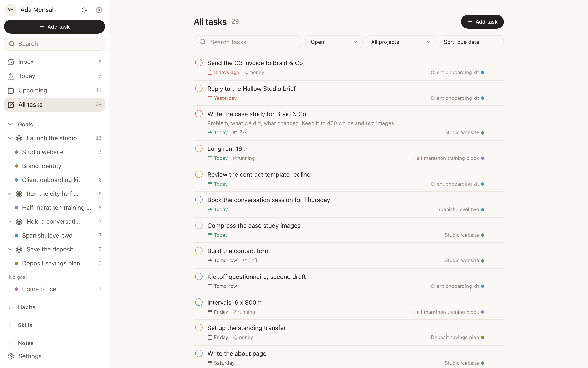Open Brand identity project
Screen dimensions: 588x368
coord(55,166)
